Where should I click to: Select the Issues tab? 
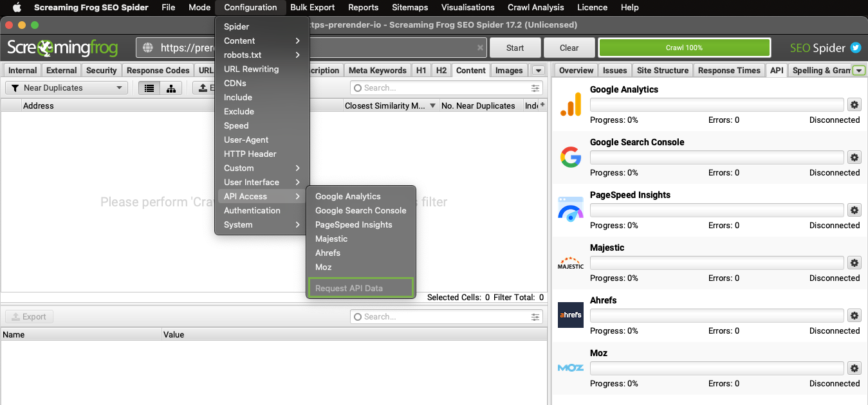(x=614, y=71)
